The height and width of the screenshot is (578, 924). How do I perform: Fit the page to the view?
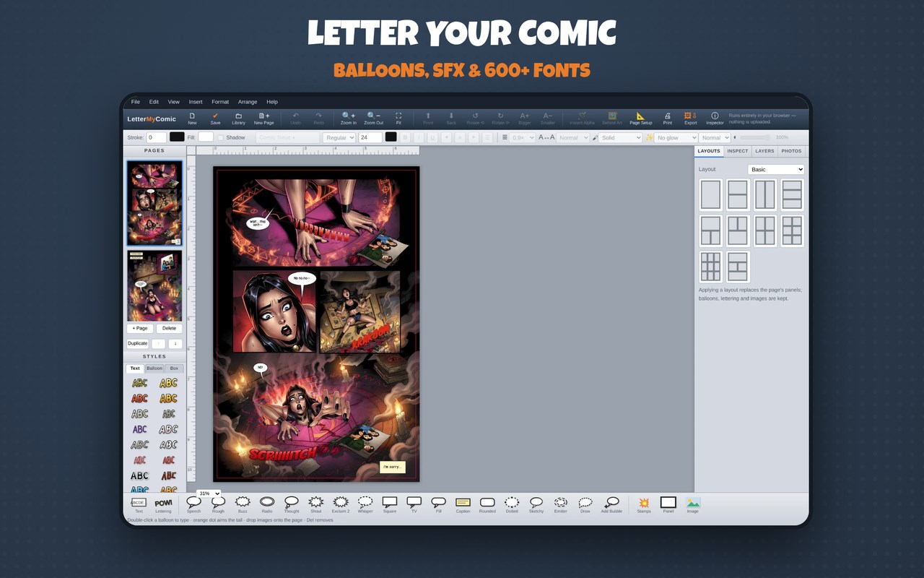[398, 118]
